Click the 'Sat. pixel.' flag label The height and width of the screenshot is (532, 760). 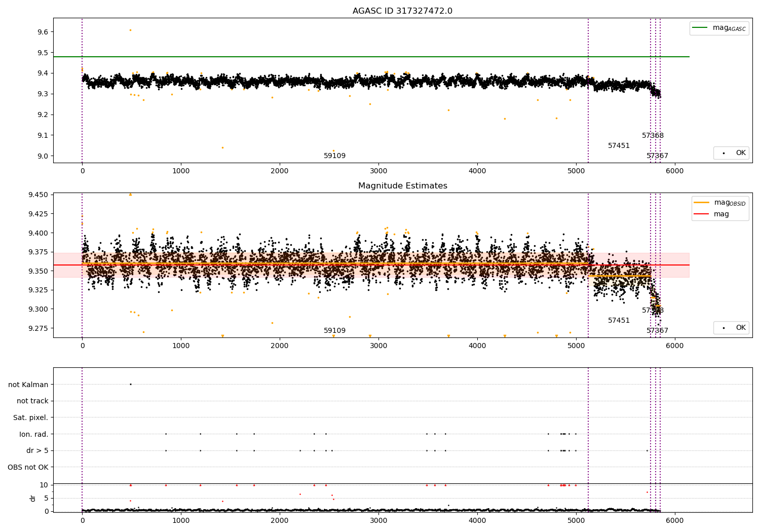click(x=31, y=418)
